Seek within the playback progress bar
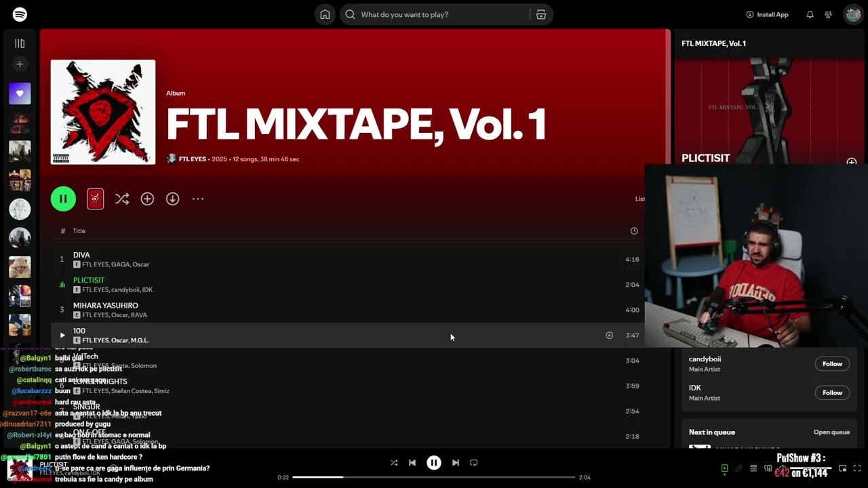The width and height of the screenshot is (868, 488). [434, 477]
